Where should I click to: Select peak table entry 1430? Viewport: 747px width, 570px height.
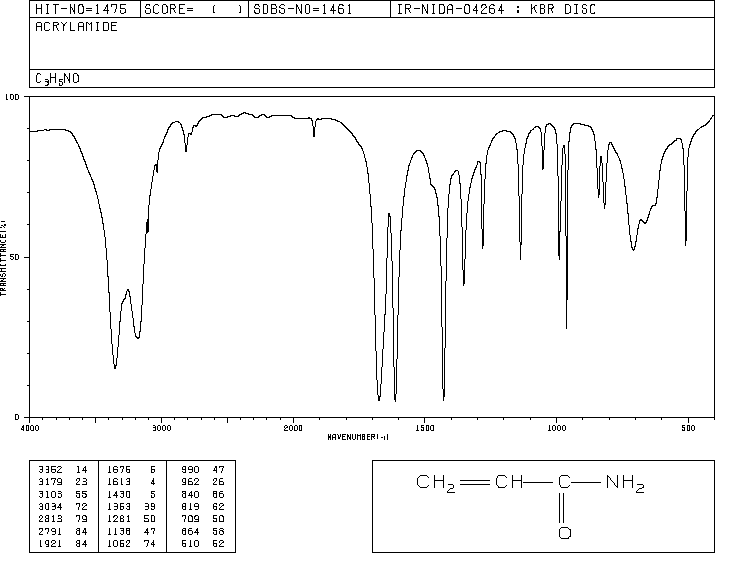(x=119, y=494)
